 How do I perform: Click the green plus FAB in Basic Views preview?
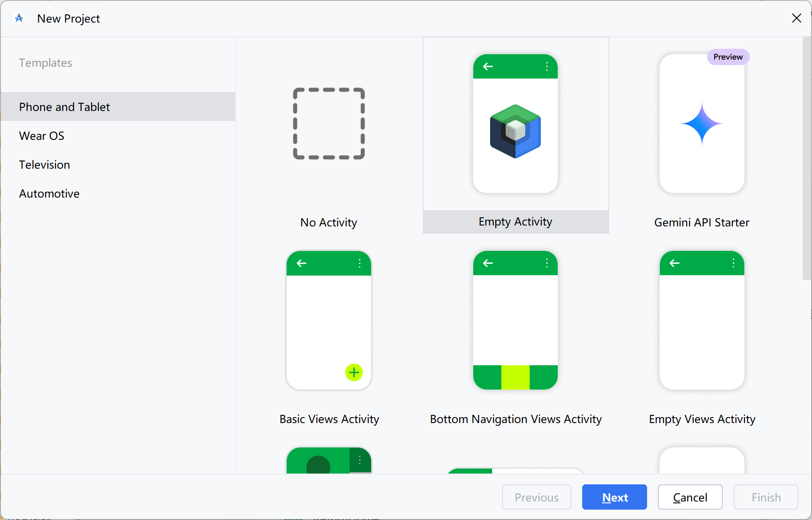click(x=354, y=373)
